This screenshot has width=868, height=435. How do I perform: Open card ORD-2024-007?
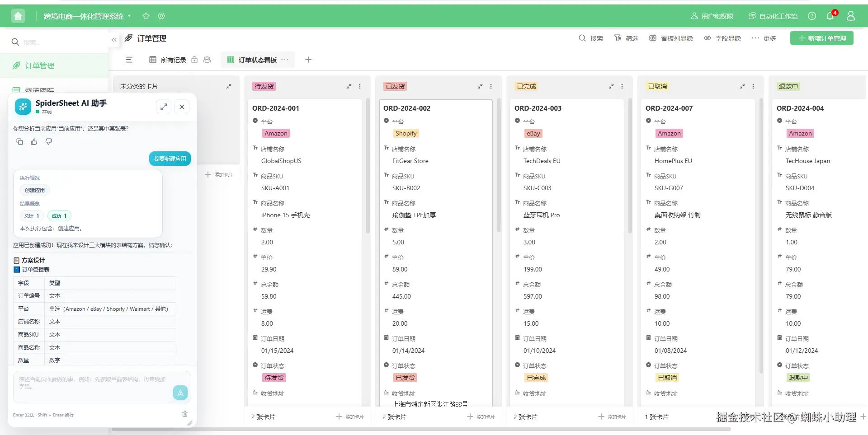tap(698, 253)
